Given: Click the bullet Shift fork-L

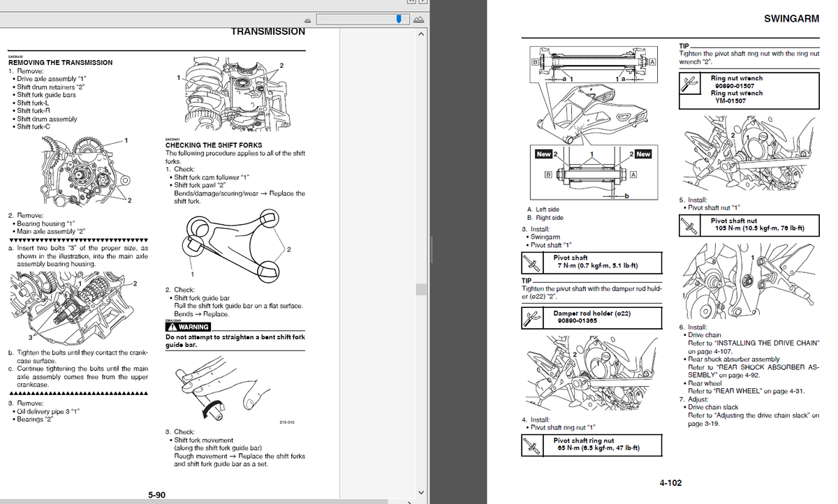Looking at the screenshot, I should click(31, 103).
